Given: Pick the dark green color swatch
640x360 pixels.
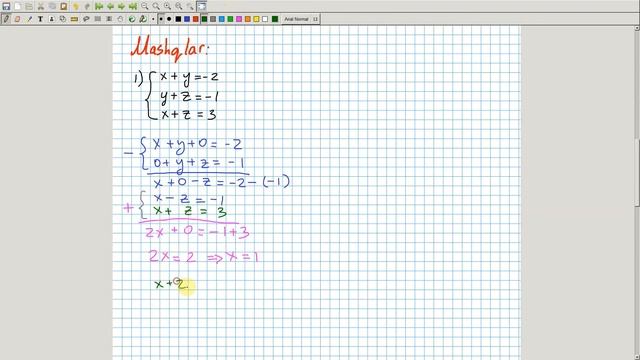Looking at the screenshot, I should [x=204, y=19].
